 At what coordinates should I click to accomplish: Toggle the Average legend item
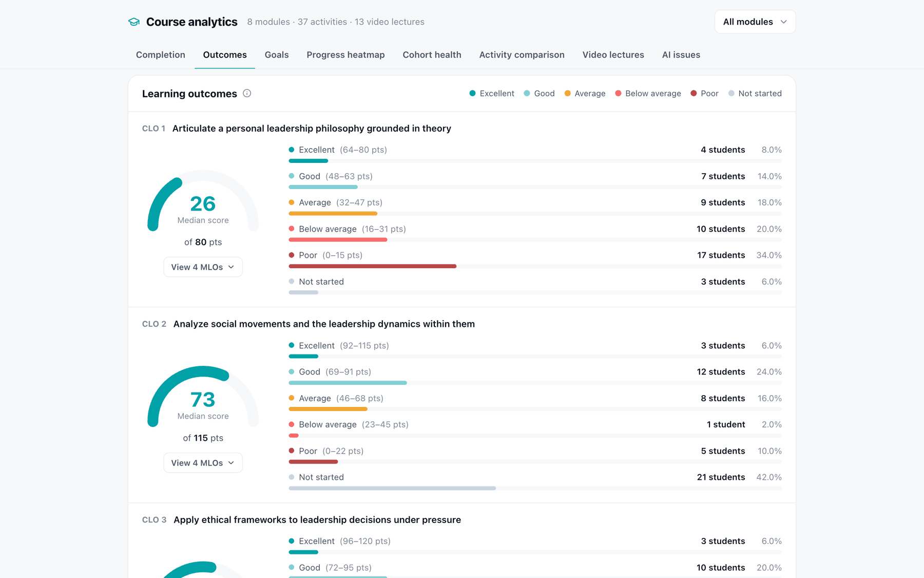585,94
